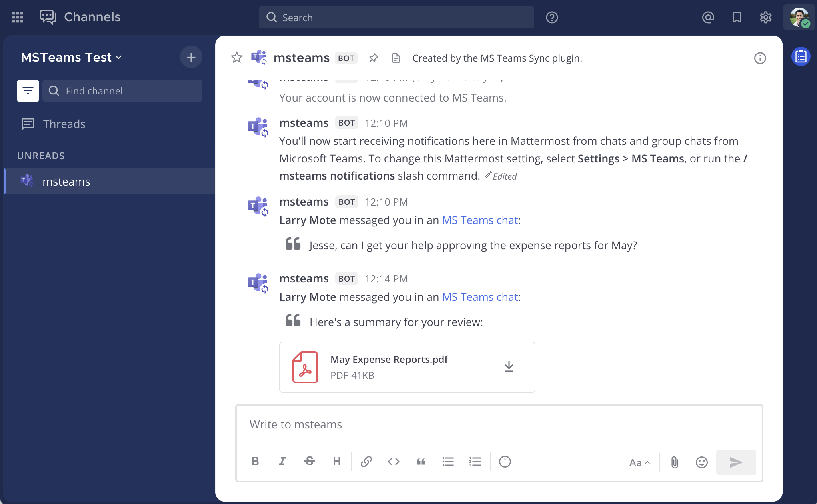Screen dimensions: 817x504
Task: Expand the msteams channel info panel
Action: coord(760,58)
